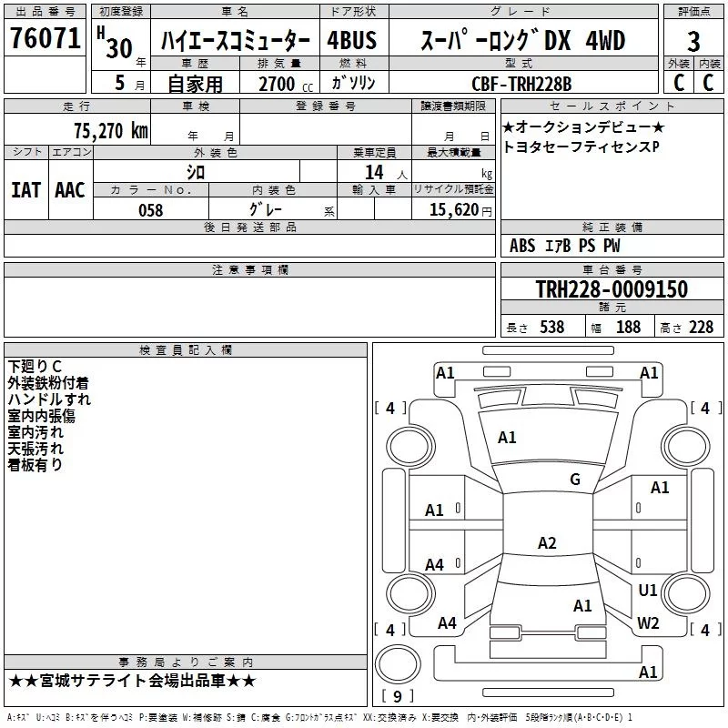
Task: Click 純正装備 header
Action: click(612, 227)
